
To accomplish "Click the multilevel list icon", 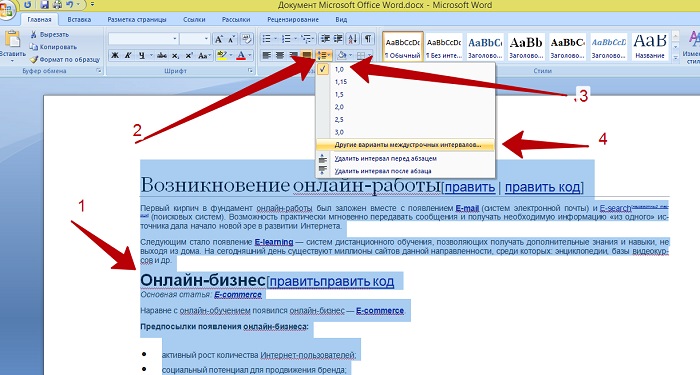I will (x=305, y=39).
